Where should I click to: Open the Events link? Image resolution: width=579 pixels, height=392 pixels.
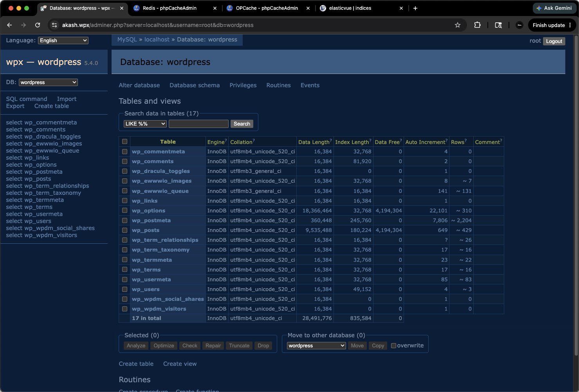coord(310,85)
